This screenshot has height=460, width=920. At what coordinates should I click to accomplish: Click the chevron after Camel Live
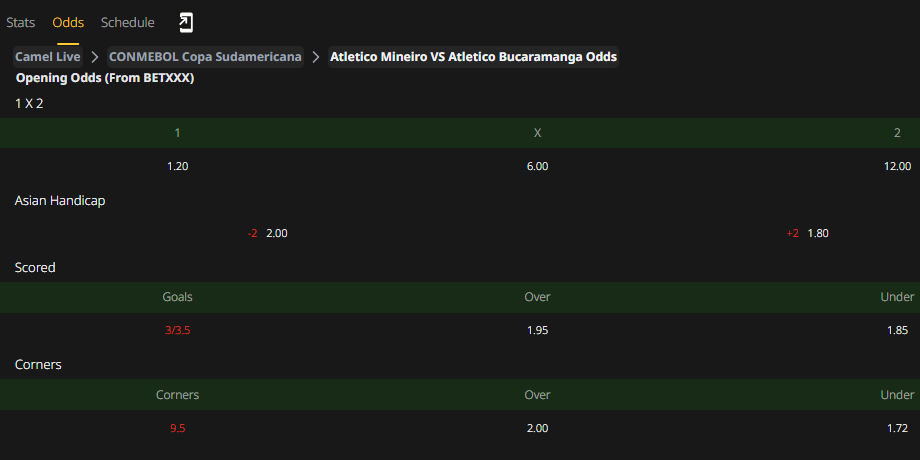point(94,57)
